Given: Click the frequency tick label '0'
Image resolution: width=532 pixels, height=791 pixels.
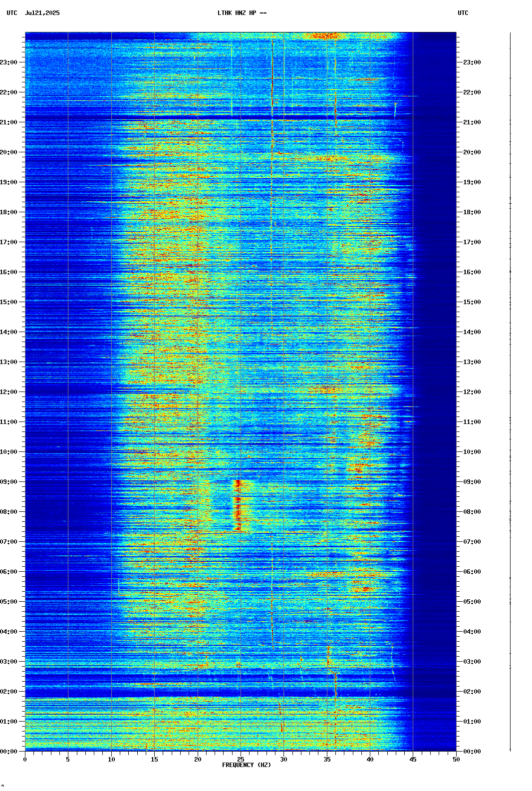Looking at the screenshot, I should tap(25, 760).
